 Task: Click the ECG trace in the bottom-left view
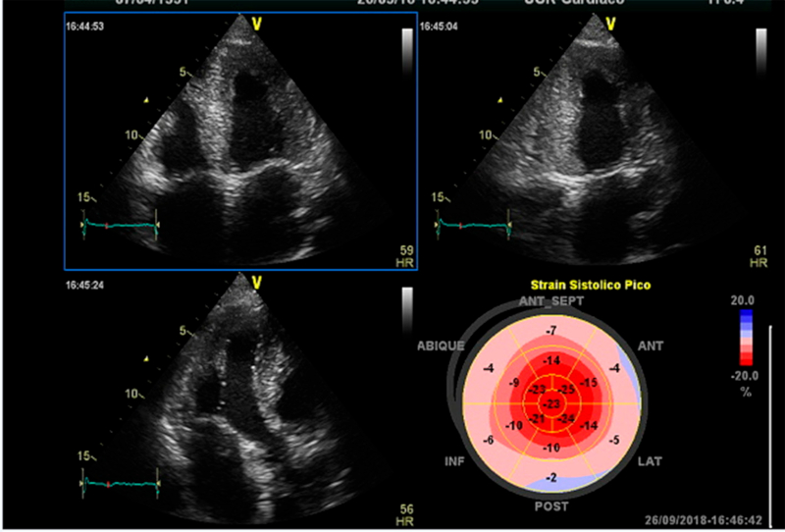120,485
